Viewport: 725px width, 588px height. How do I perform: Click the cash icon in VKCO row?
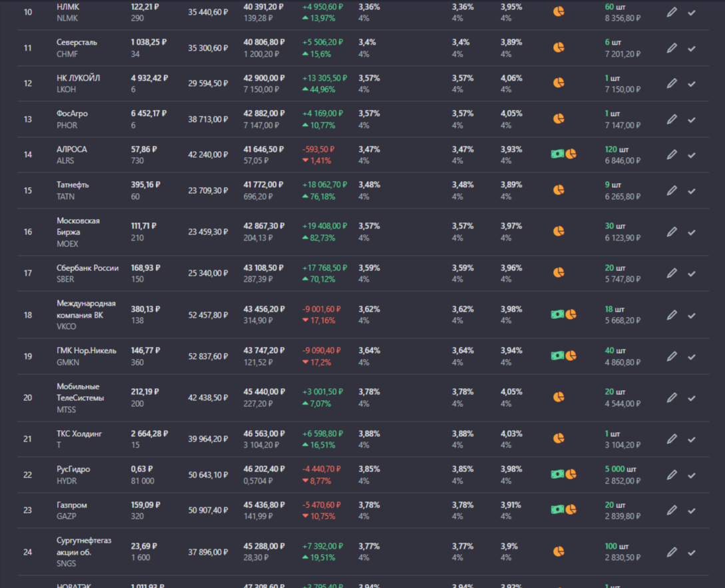[557, 314]
